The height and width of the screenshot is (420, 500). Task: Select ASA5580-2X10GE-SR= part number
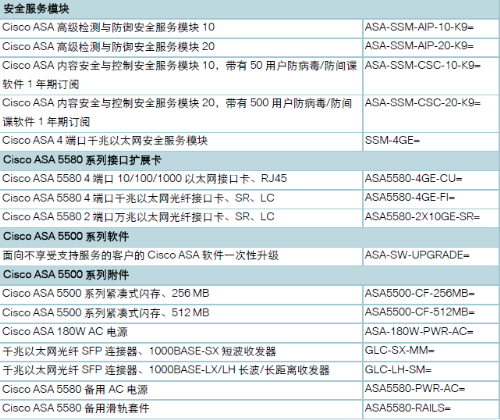point(422,217)
